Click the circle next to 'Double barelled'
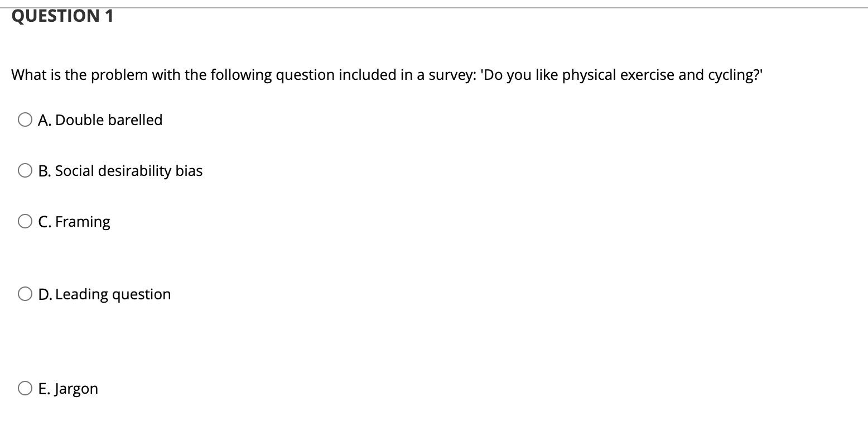 coord(25,119)
